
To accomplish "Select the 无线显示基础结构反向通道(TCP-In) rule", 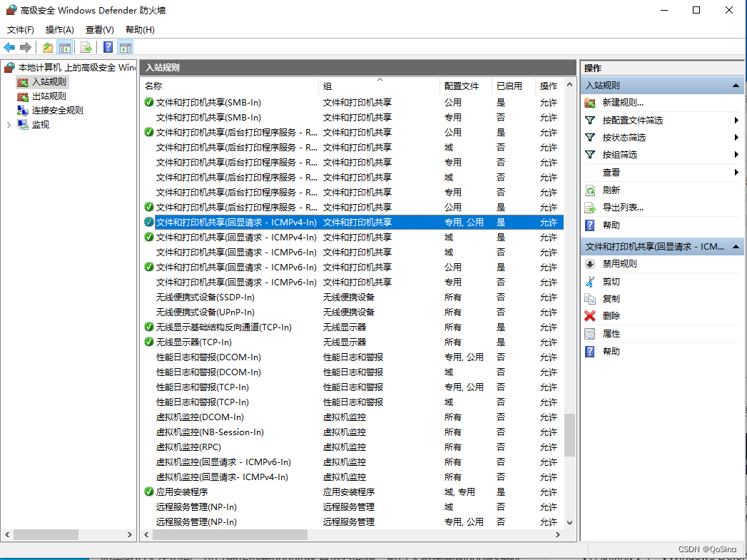I will pyautogui.click(x=352, y=327).
